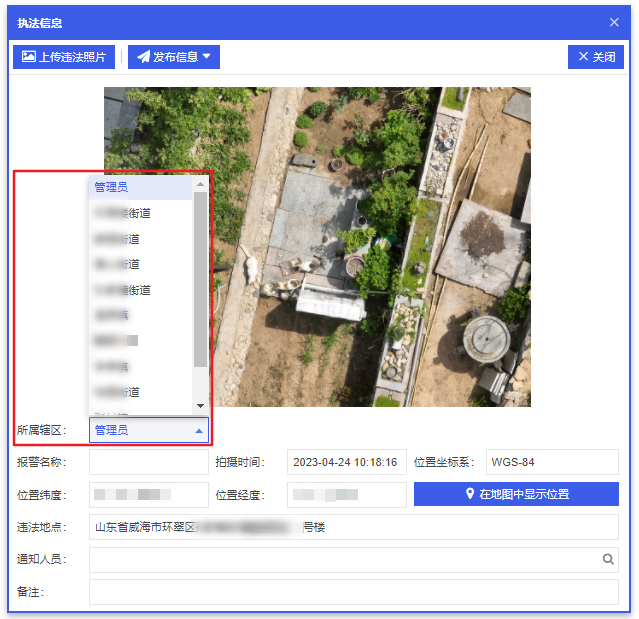This screenshot has width=639, height=619.
Task: Focus the 报警名称 input field
Action: [x=148, y=462]
